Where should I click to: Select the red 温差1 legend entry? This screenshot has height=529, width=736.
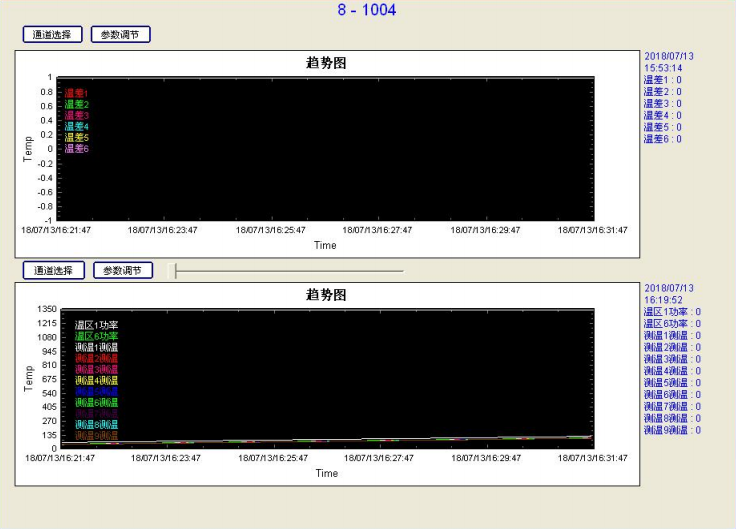77,93
